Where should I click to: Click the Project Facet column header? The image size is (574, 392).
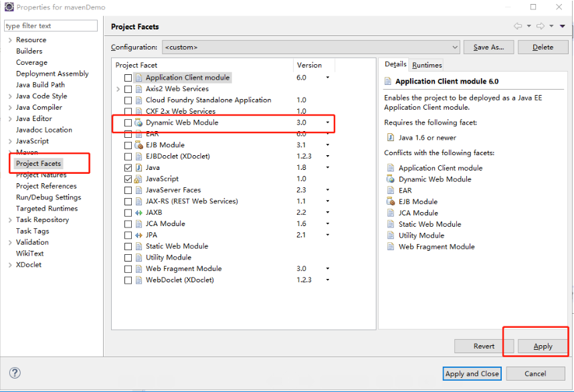coord(203,65)
